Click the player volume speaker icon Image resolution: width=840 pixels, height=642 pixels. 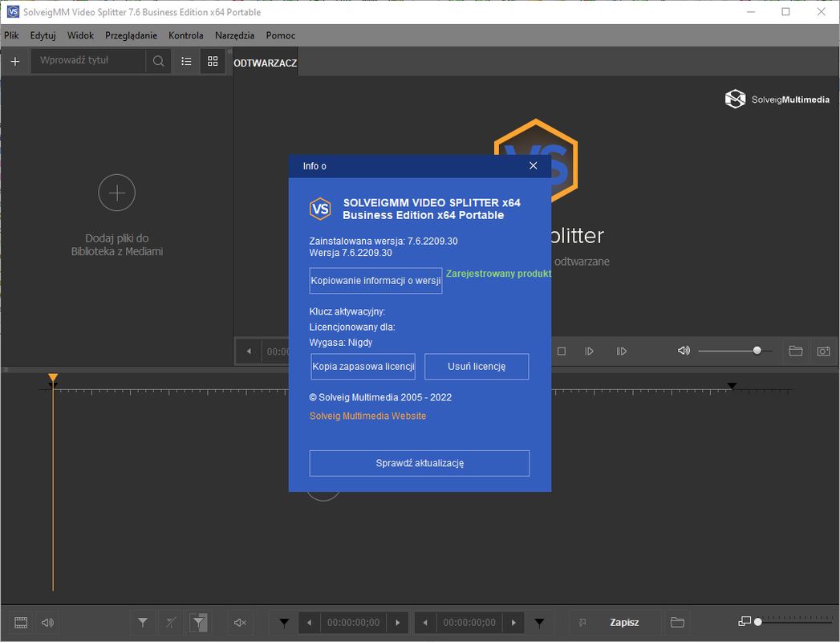[x=684, y=351]
